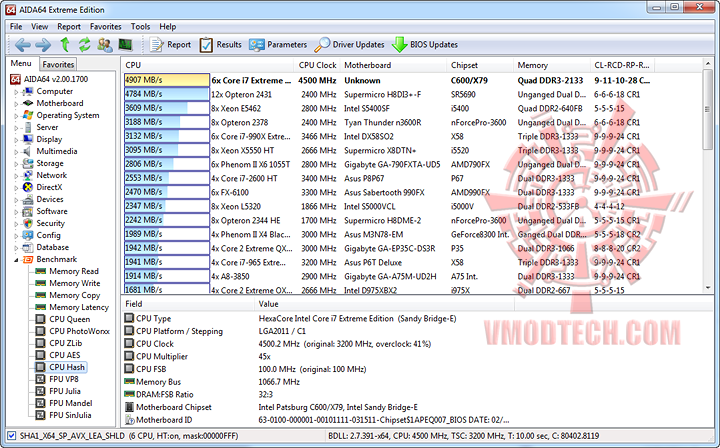
Task: Open the File menu
Action: (x=16, y=27)
